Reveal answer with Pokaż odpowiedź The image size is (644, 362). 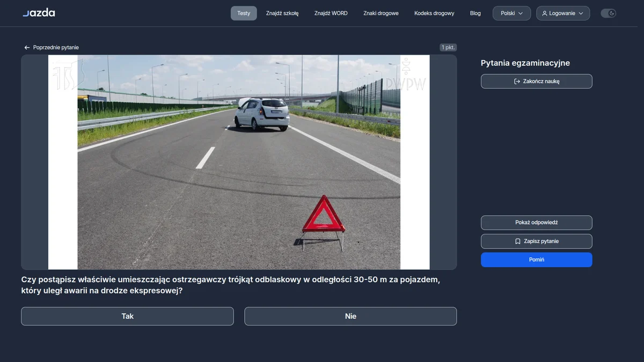[537, 223]
